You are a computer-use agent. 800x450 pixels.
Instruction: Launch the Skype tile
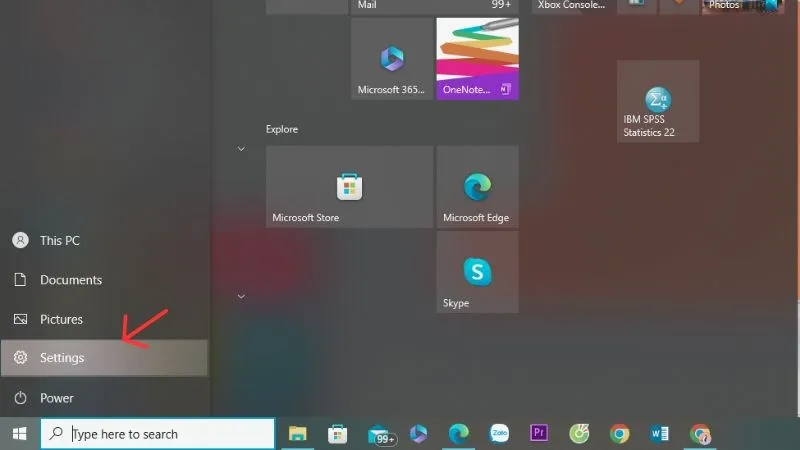[477, 272]
